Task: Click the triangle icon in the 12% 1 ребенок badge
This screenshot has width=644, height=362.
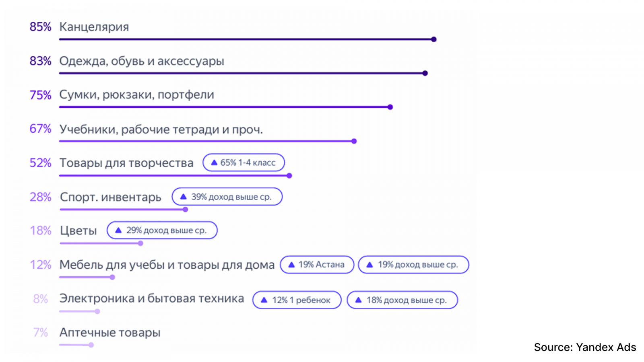Action: pos(264,300)
